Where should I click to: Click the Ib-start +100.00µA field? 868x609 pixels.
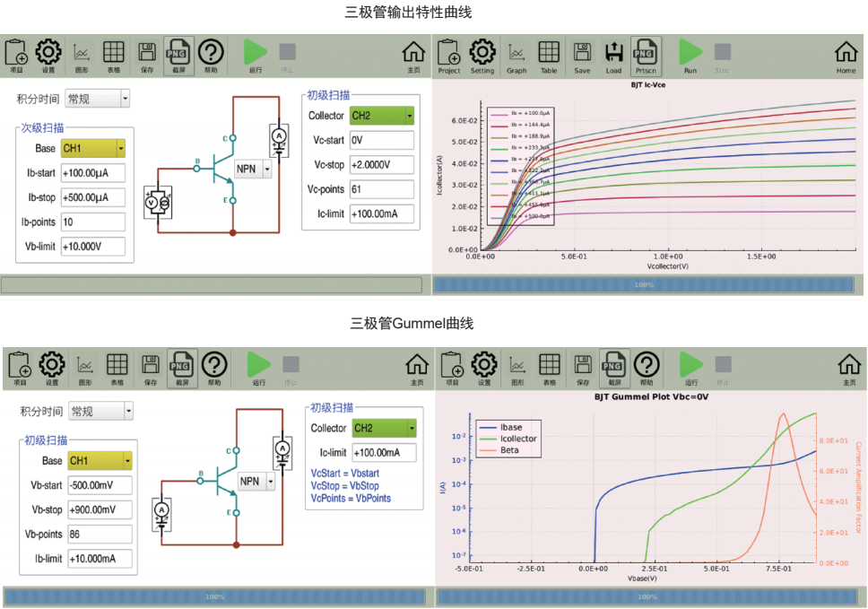pyautogui.click(x=93, y=173)
